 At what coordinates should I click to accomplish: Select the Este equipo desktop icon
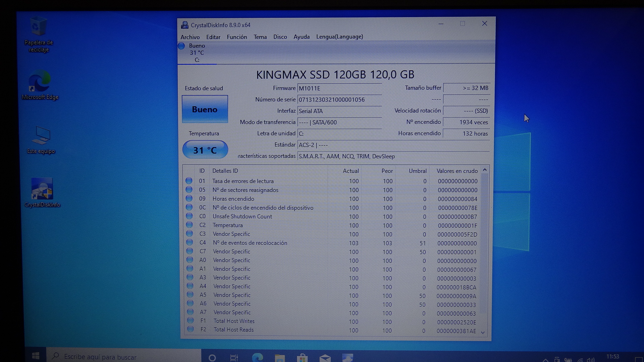pyautogui.click(x=41, y=140)
